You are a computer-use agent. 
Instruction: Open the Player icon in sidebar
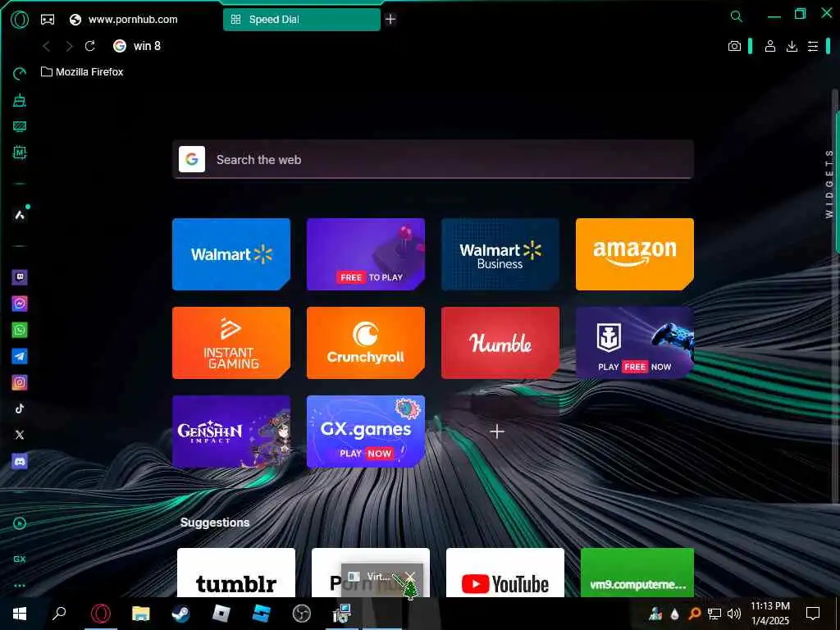(20, 523)
